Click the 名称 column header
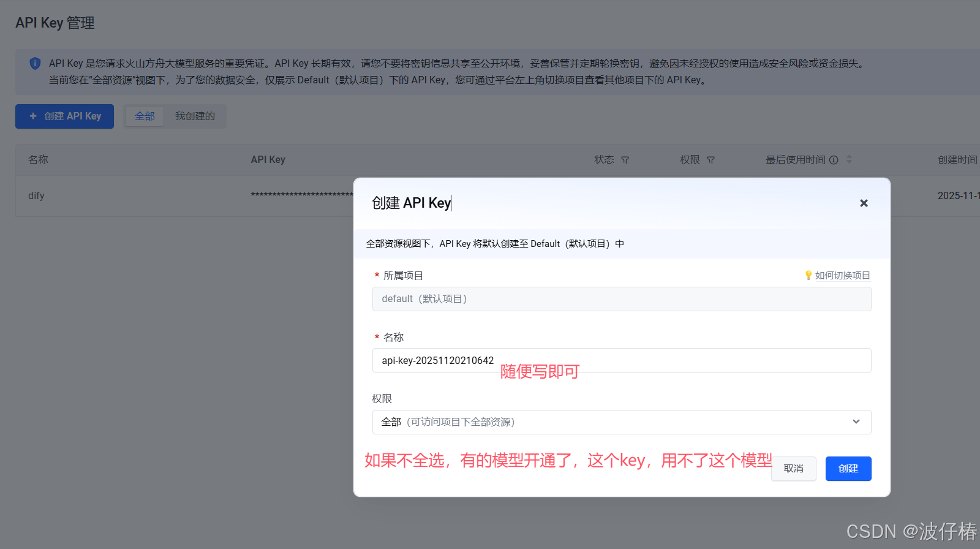Screen dimensions: 980x549 click(x=38, y=160)
